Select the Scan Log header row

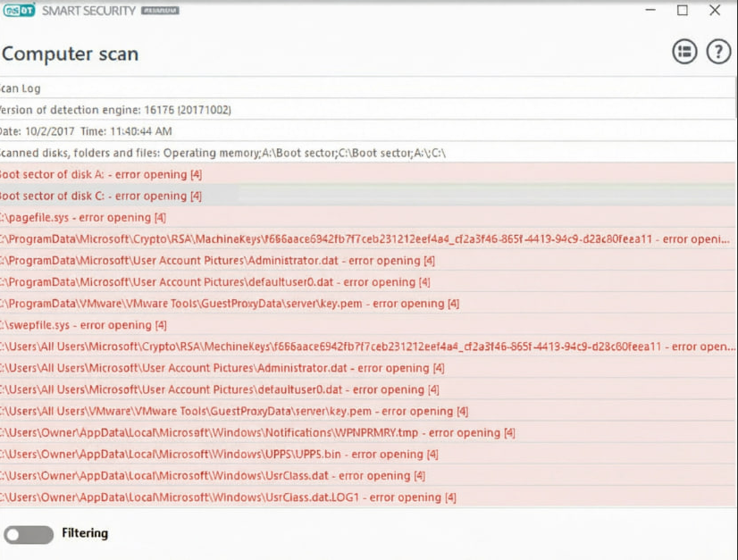click(x=367, y=88)
